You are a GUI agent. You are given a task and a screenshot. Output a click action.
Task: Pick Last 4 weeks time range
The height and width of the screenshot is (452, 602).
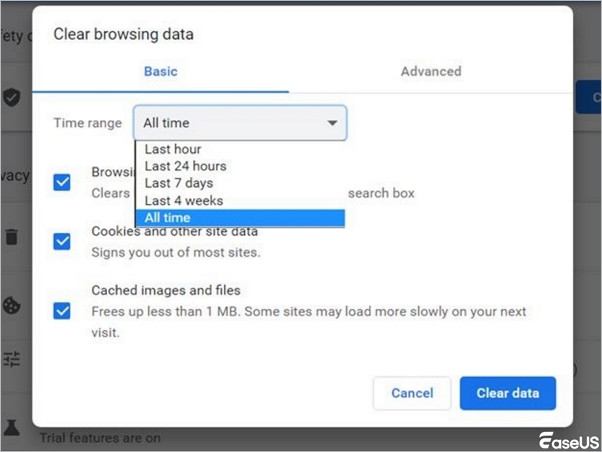click(183, 200)
